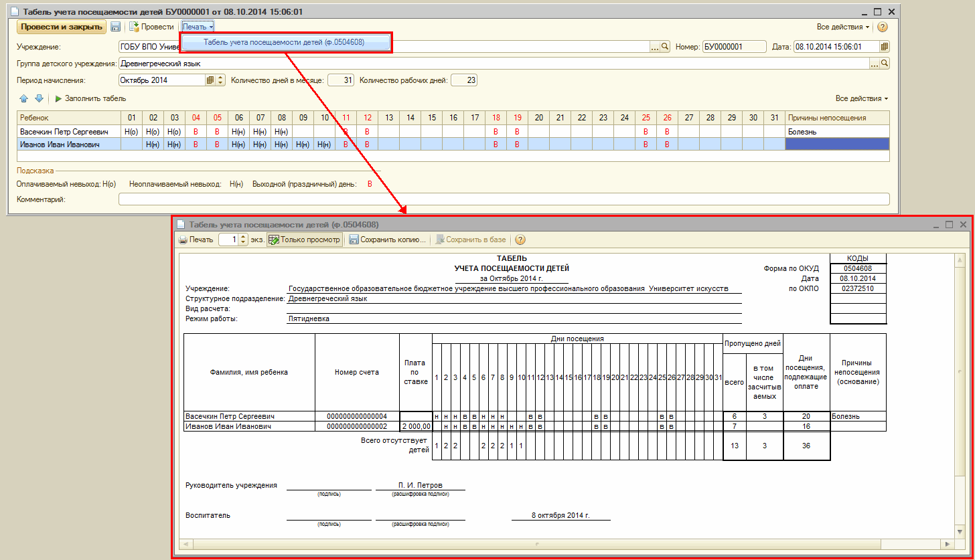Click the Пятидневка work mode cell
975x560 pixels.
point(514,319)
